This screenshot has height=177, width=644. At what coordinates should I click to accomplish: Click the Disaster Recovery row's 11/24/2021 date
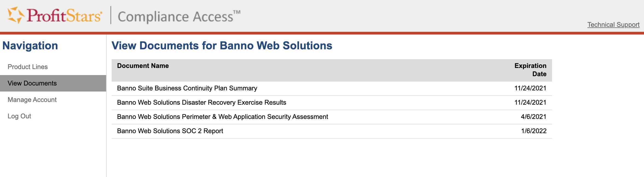530,102
